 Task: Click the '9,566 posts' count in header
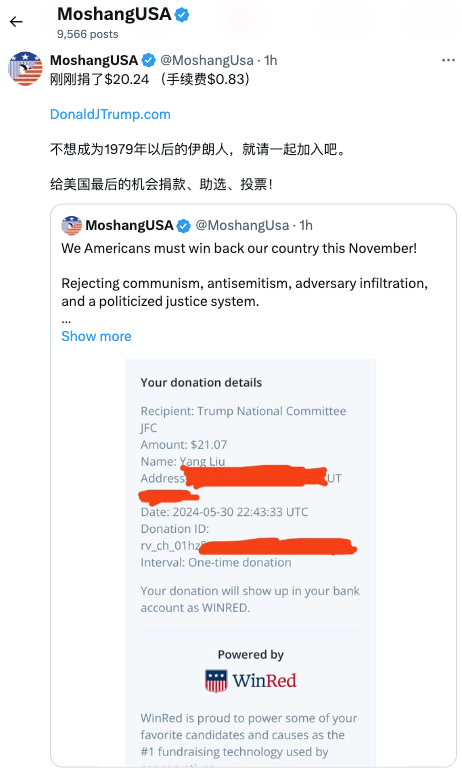[x=88, y=34]
